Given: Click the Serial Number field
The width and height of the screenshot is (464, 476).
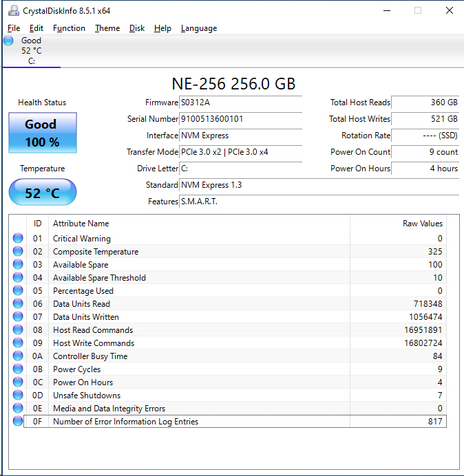Looking at the screenshot, I should pyautogui.click(x=240, y=119).
